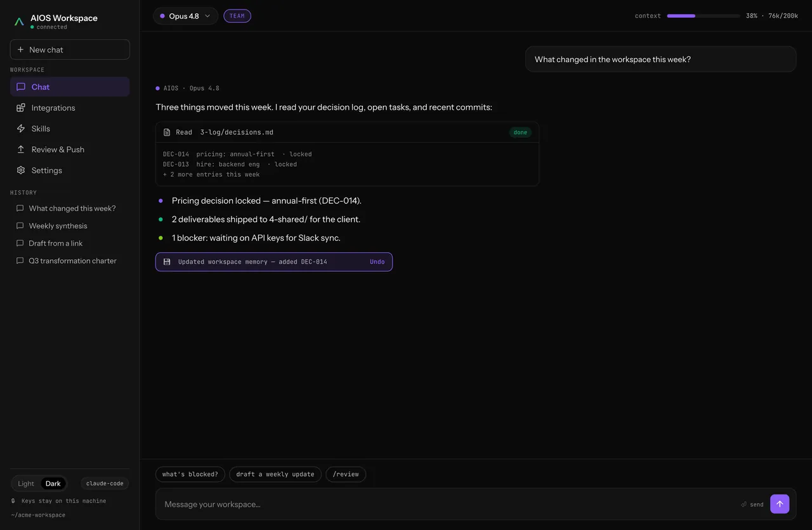Expand the Opus 4.8 model dropdown

pyautogui.click(x=185, y=16)
